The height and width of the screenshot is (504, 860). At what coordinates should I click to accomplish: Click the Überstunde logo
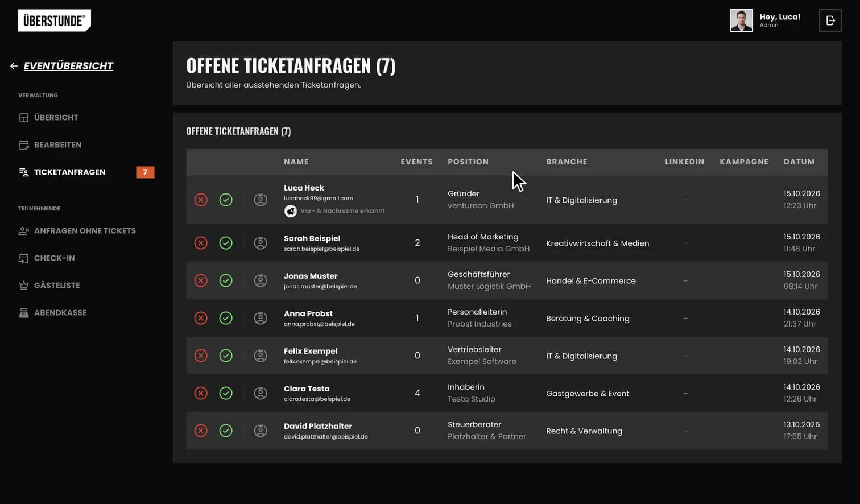[x=55, y=20]
